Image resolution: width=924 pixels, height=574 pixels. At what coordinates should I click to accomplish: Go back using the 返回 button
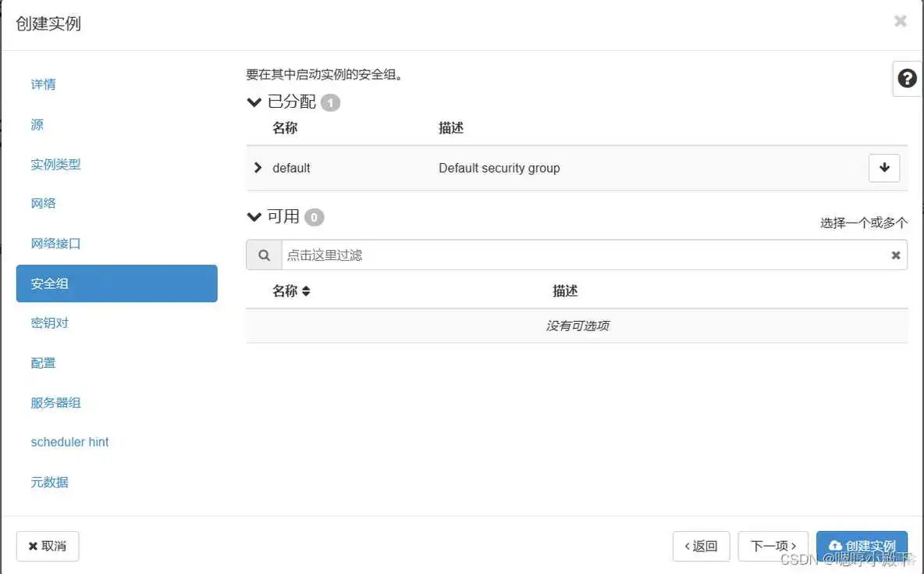point(701,546)
